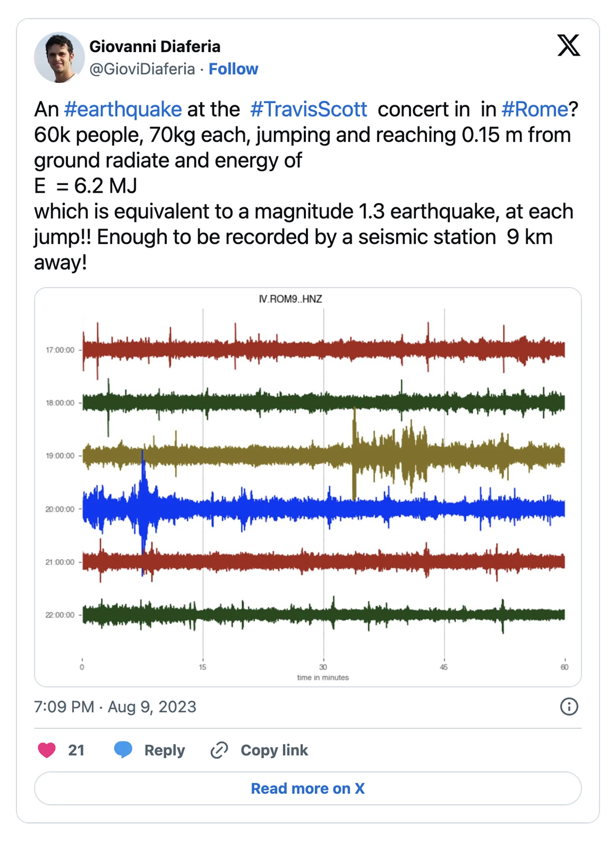Click the copy link chain icon
This screenshot has height=841, width=616.
point(219,750)
